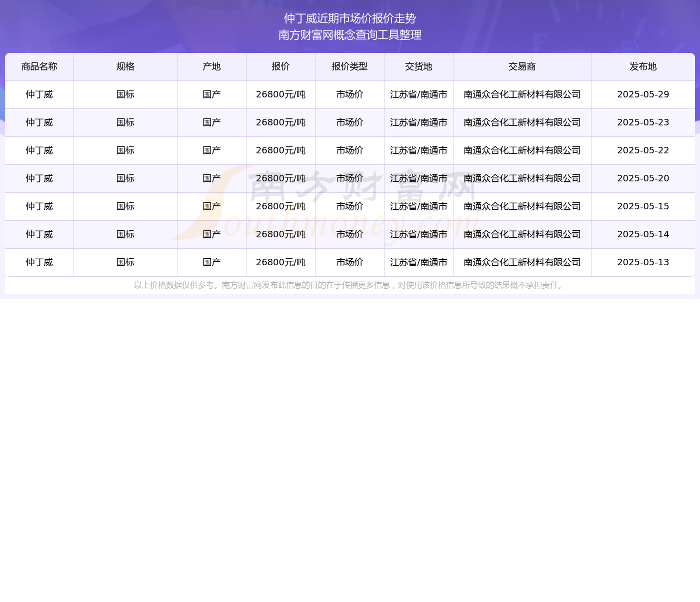This screenshot has width=700, height=602.
Task: Click 国产 in the 2025-05-23 row
Action: [211, 122]
